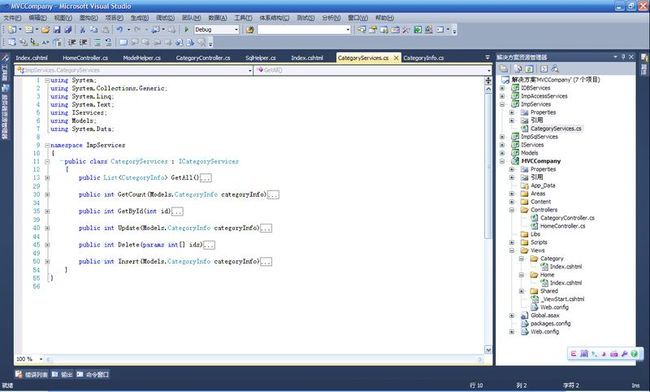Select HomeController.cs in the Solution Explorer tree
The image size is (650, 392).
(563, 226)
